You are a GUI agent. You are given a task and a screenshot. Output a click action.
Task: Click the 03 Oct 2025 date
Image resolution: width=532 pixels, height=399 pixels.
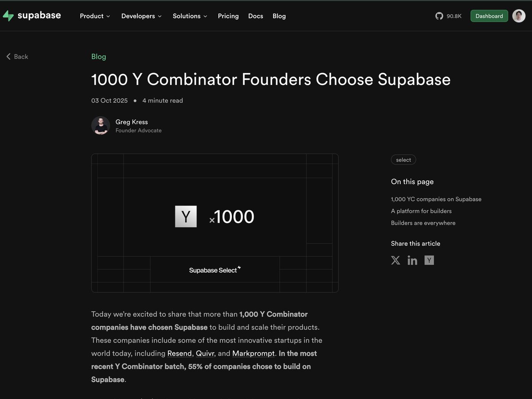point(110,101)
